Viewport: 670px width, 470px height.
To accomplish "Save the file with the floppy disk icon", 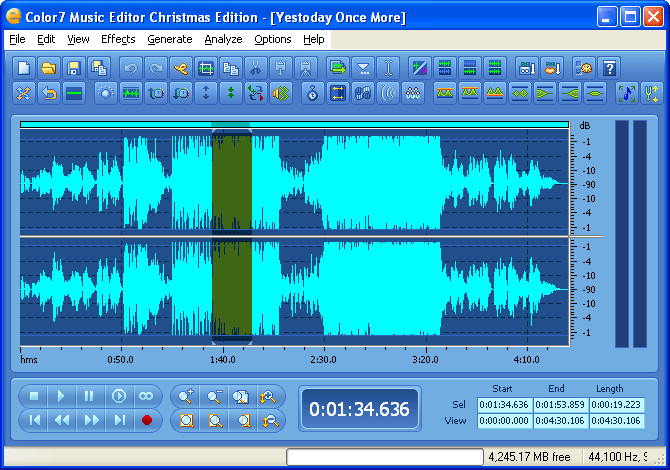I will [74, 68].
